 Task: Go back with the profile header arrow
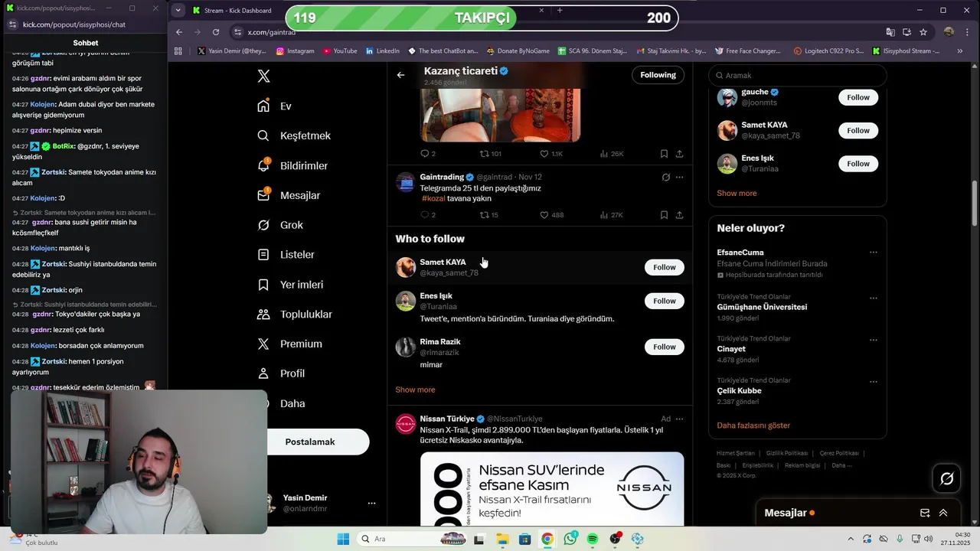(x=400, y=75)
